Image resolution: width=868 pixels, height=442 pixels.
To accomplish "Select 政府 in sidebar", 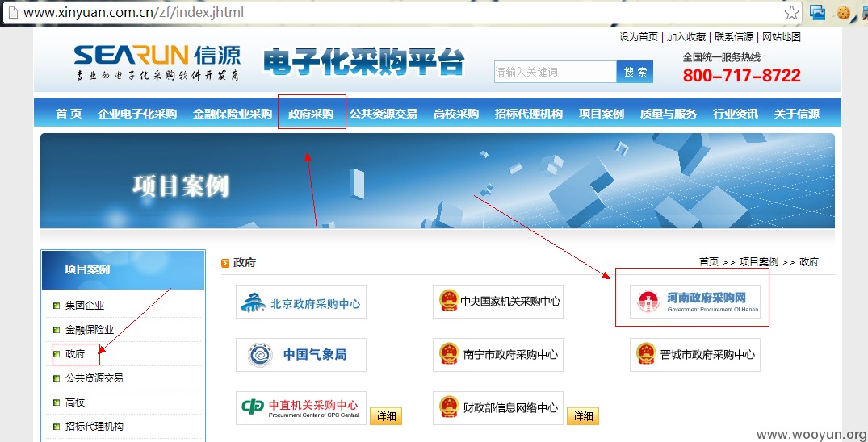I will click(75, 354).
